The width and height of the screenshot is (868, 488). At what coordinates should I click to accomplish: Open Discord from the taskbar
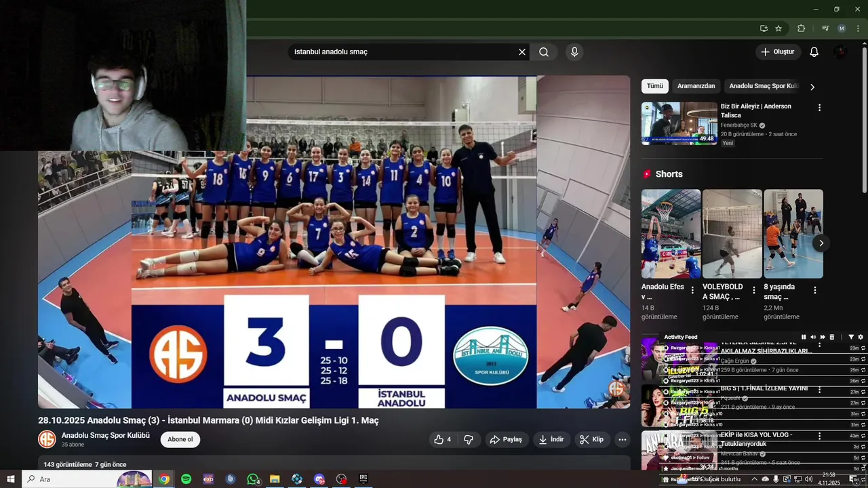pos(319,479)
